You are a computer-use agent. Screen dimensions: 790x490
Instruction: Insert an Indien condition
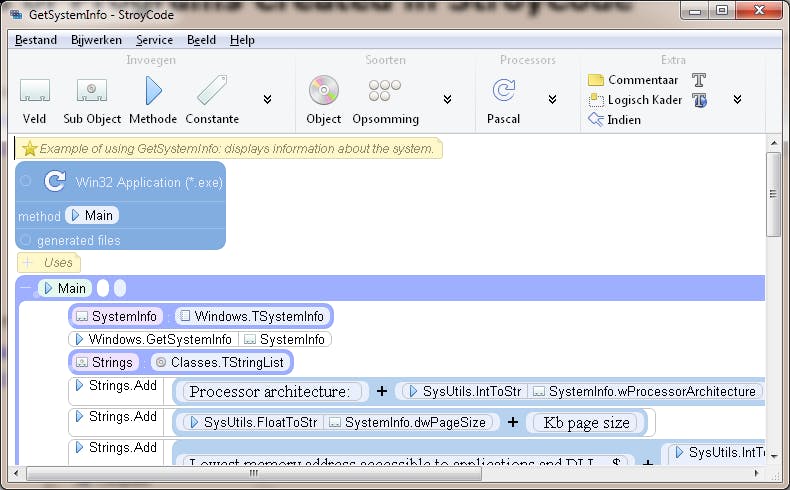pyautogui.click(x=615, y=119)
